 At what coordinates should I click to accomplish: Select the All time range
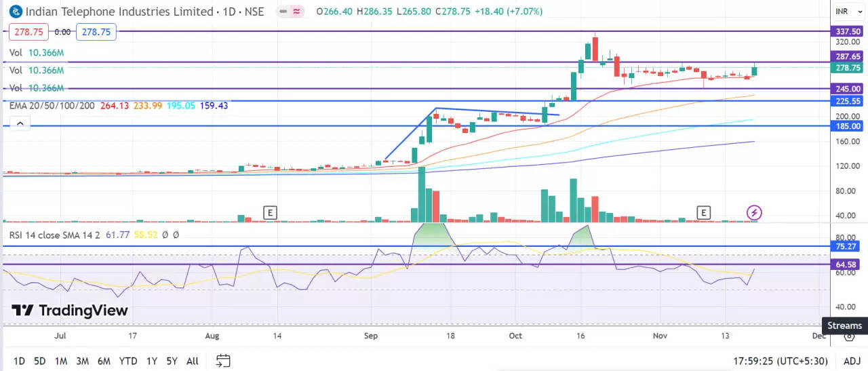(193, 361)
